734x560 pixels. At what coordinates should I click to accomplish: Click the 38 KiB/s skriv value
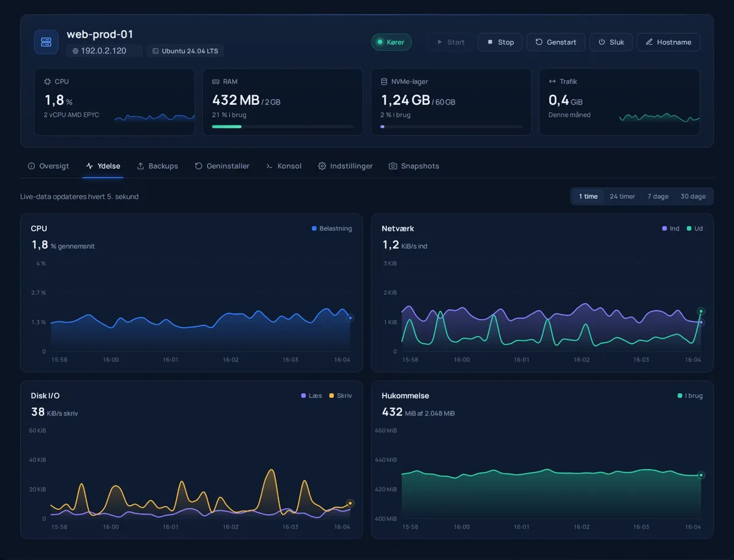click(54, 412)
